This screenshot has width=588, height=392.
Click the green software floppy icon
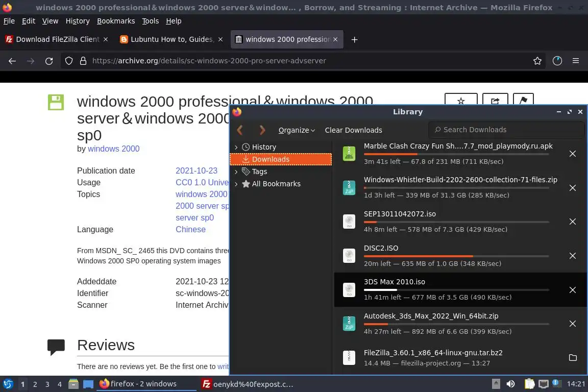click(x=56, y=102)
